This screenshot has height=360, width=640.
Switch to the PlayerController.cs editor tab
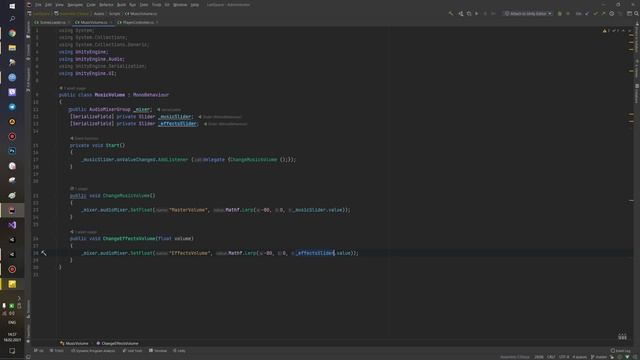pos(136,22)
